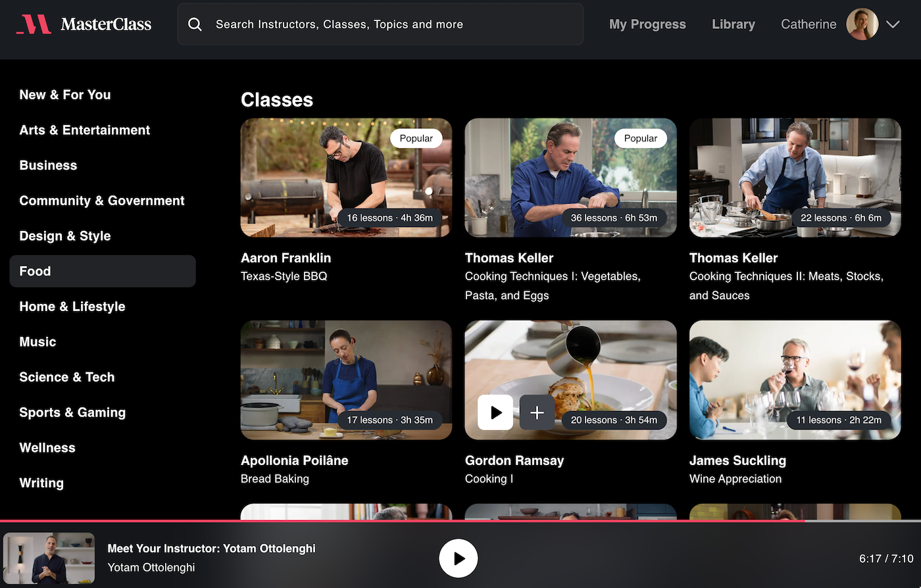Screen dimensions: 921x588
Task: Open the Yotam Ottolenghi video thumbnail
Action: [49, 558]
